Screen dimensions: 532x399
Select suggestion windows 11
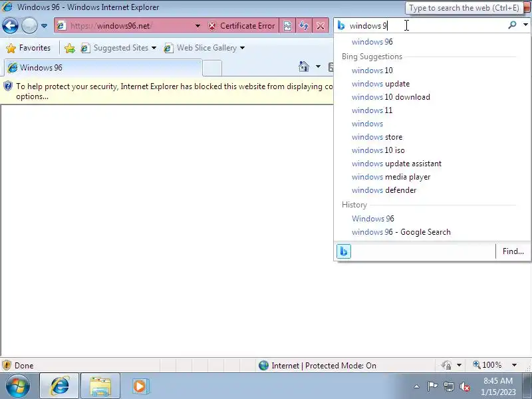point(432,110)
